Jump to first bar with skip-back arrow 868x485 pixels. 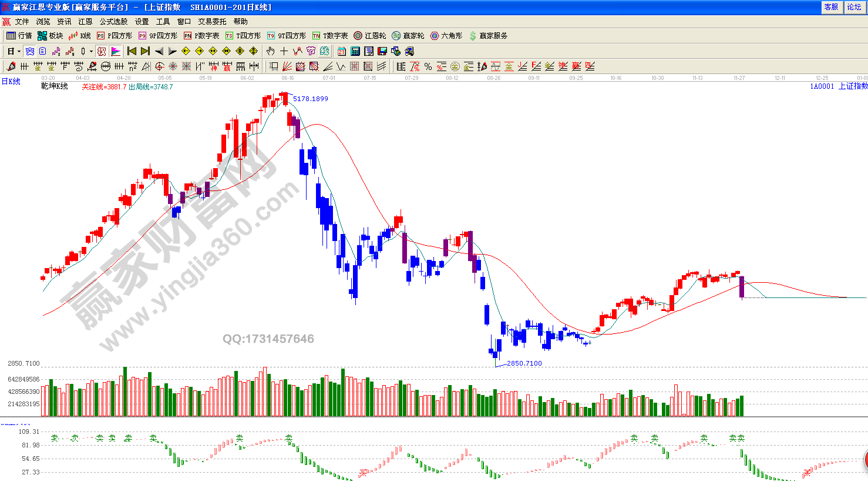point(132,51)
